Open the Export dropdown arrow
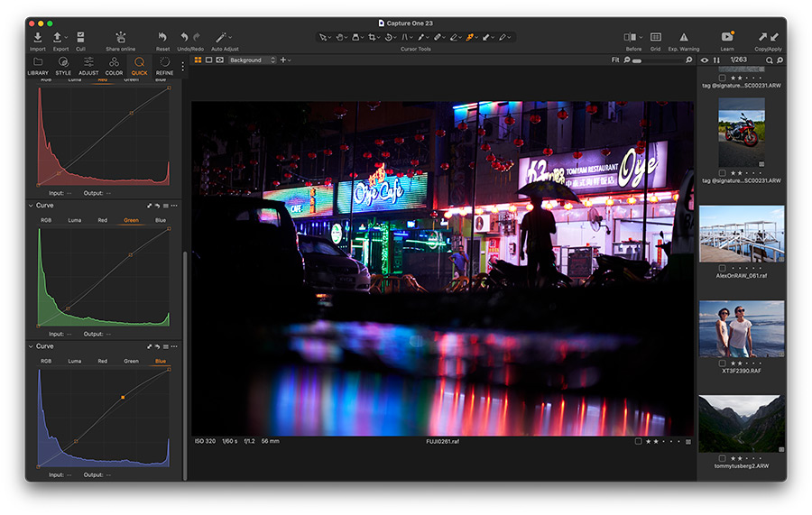 tap(66, 38)
